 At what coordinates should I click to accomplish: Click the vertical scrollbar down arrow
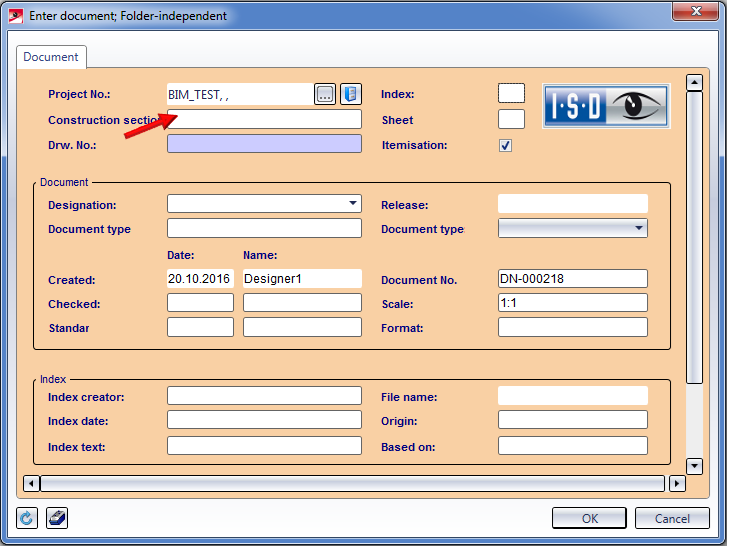coord(694,466)
